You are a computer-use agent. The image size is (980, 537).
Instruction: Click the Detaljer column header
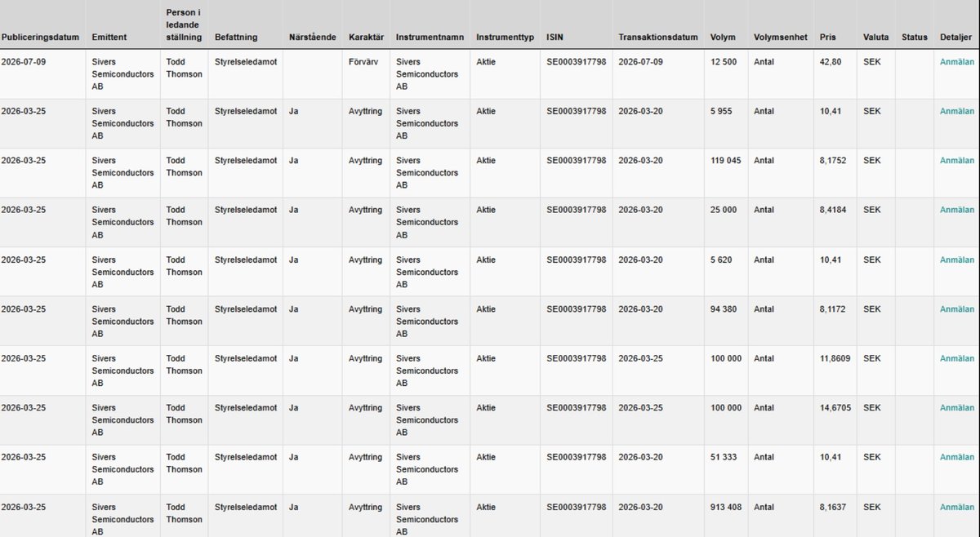tap(956, 38)
